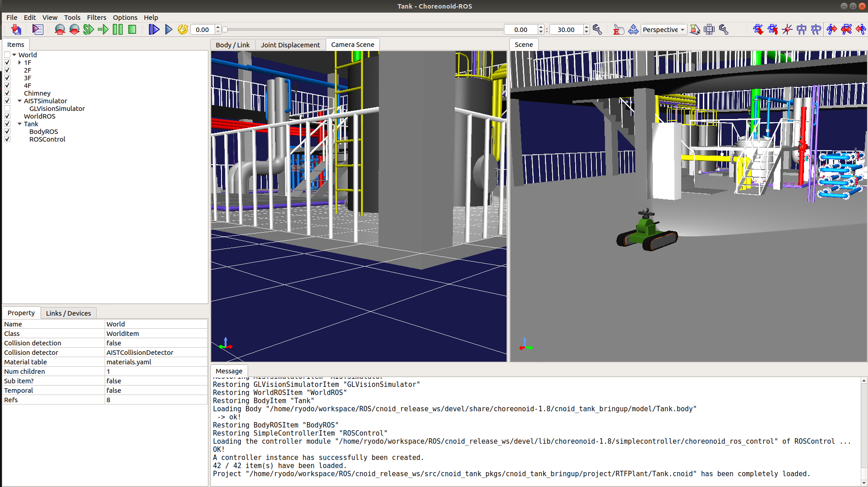Open the Filters menu
Viewport: 868px width, 487px height.
coord(97,18)
